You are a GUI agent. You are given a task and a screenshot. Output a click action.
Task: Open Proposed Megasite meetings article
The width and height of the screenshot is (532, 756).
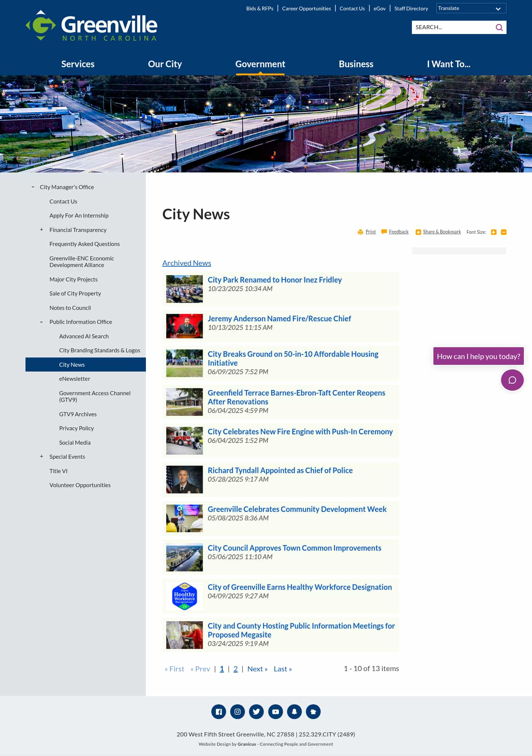(301, 630)
